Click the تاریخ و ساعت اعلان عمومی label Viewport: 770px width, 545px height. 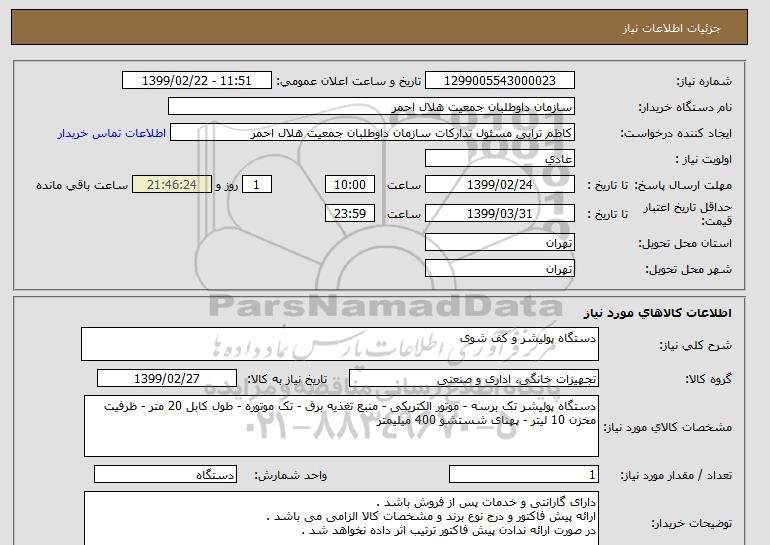(x=349, y=81)
